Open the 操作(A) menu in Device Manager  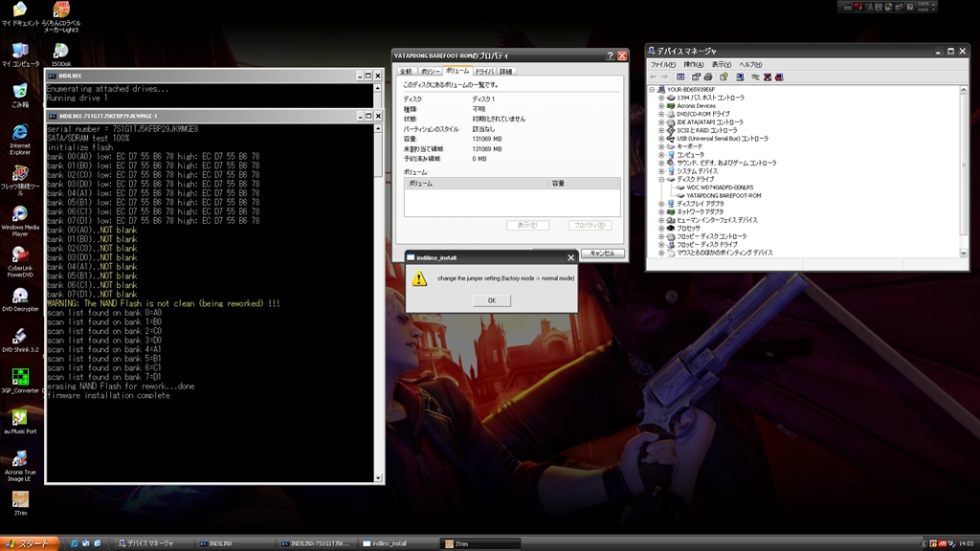pos(693,64)
